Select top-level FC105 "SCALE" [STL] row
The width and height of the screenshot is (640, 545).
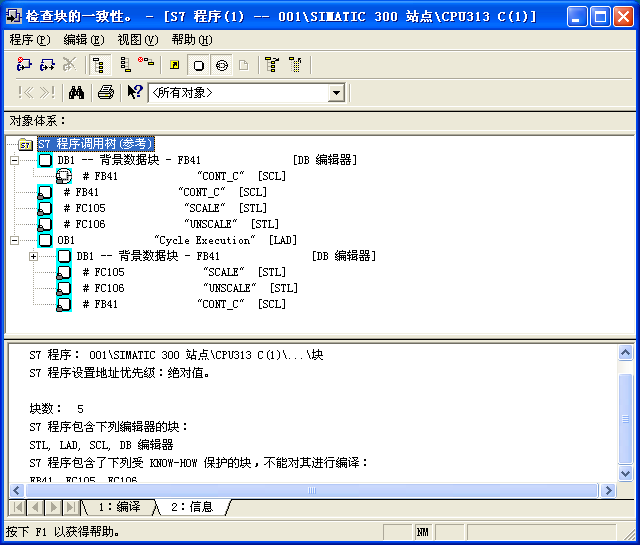click(165, 208)
